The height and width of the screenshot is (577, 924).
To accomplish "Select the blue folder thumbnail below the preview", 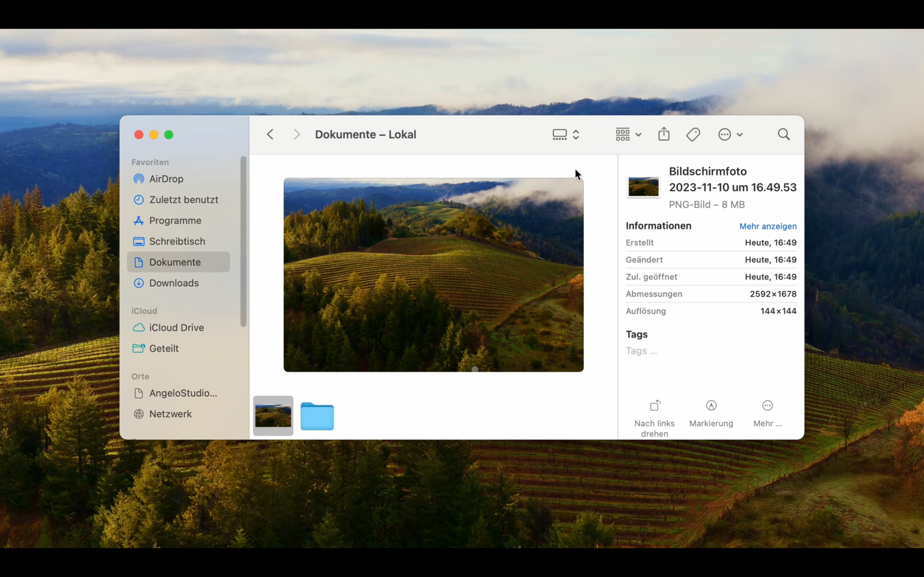I will (x=317, y=416).
